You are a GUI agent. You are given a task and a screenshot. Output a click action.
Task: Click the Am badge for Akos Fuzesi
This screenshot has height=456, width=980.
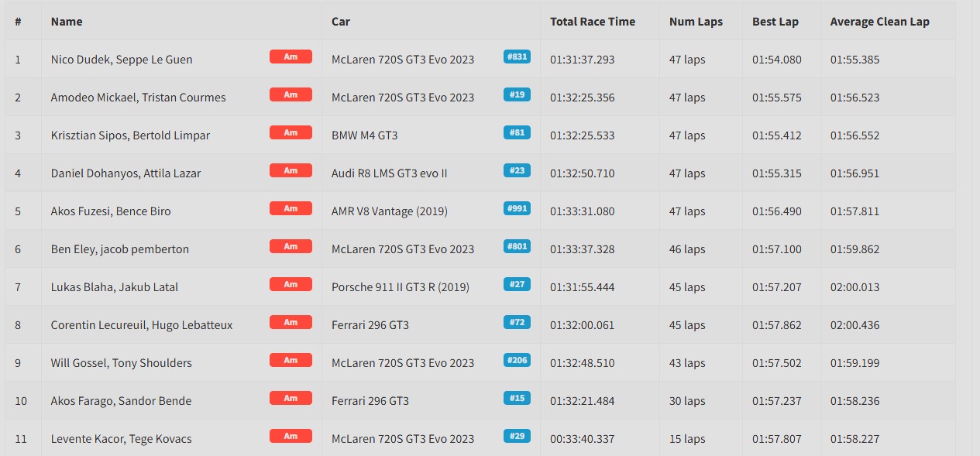291,208
